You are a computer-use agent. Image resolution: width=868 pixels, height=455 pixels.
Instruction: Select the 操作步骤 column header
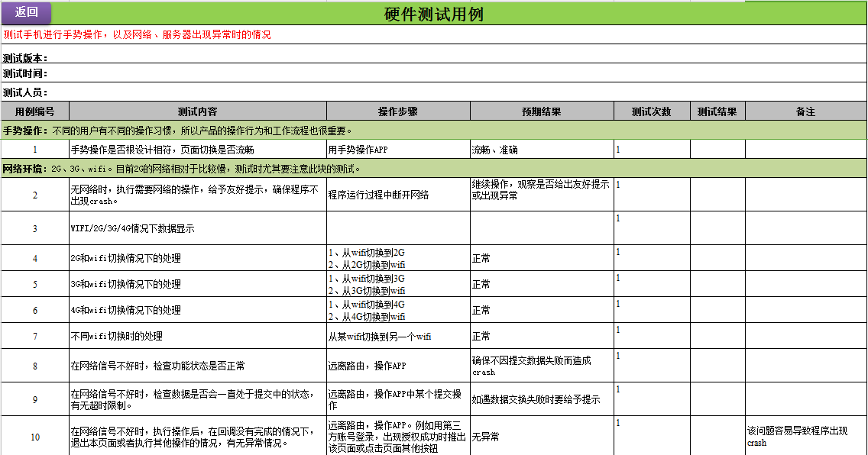[x=398, y=111]
